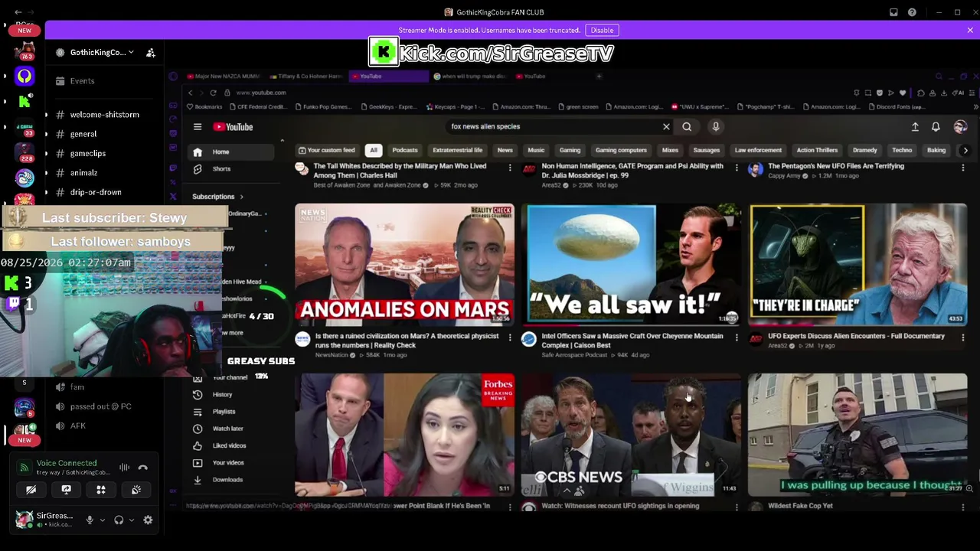Play the THEY'RE IN CHARGE video thumbnail
The width and height of the screenshot is (980, 551).
pos(857,265)
